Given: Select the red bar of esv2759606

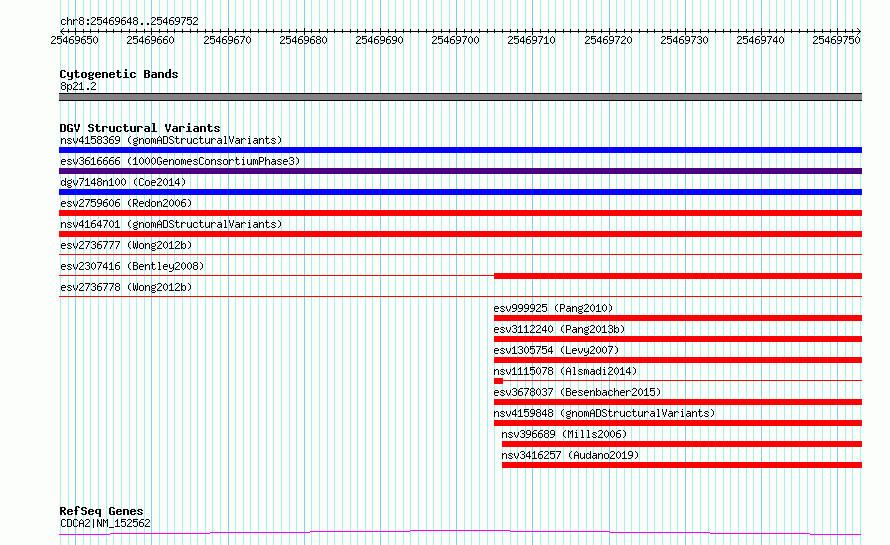Looking at the screenshot, I should tap(460, 213).
